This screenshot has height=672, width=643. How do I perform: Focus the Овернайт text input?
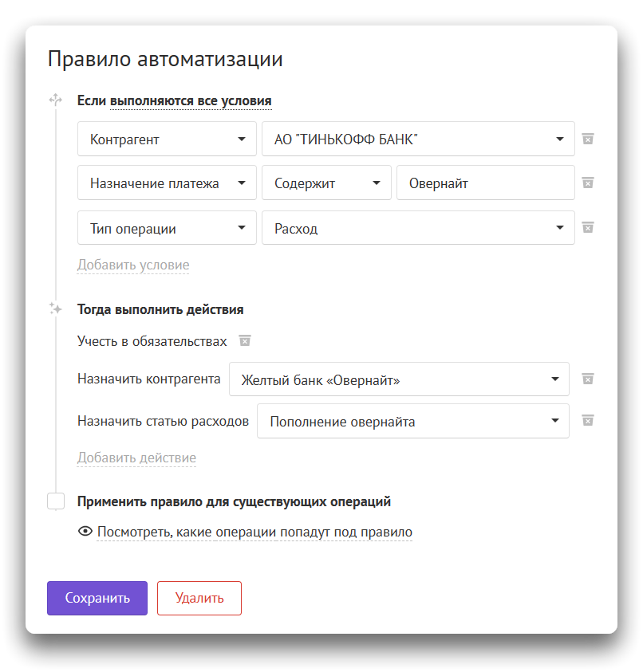[x=485, y=183]
